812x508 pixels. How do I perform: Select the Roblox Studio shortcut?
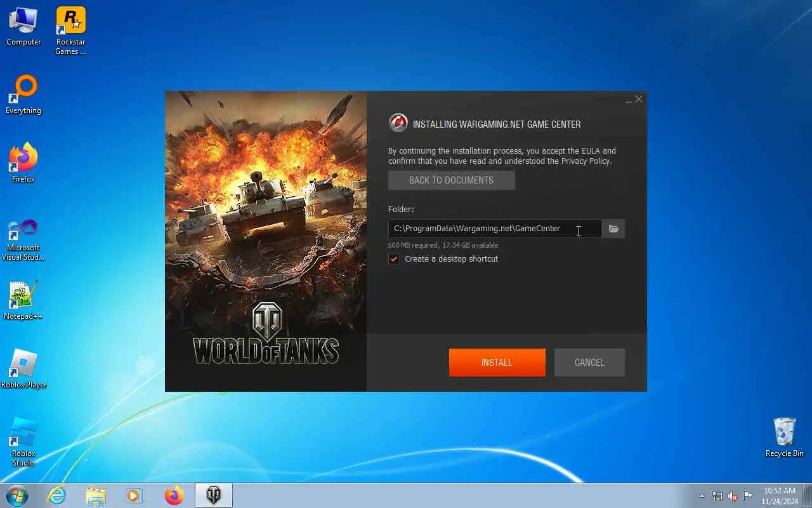pos(23,441)
